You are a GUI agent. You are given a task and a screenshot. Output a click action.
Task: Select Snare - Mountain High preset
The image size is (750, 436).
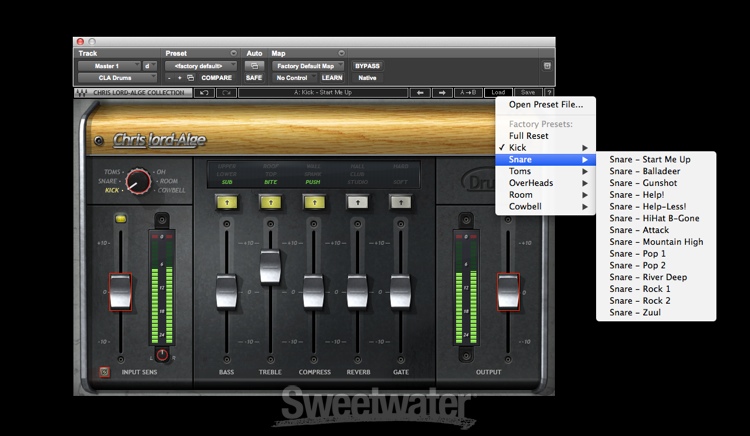(x=656, y=242)
